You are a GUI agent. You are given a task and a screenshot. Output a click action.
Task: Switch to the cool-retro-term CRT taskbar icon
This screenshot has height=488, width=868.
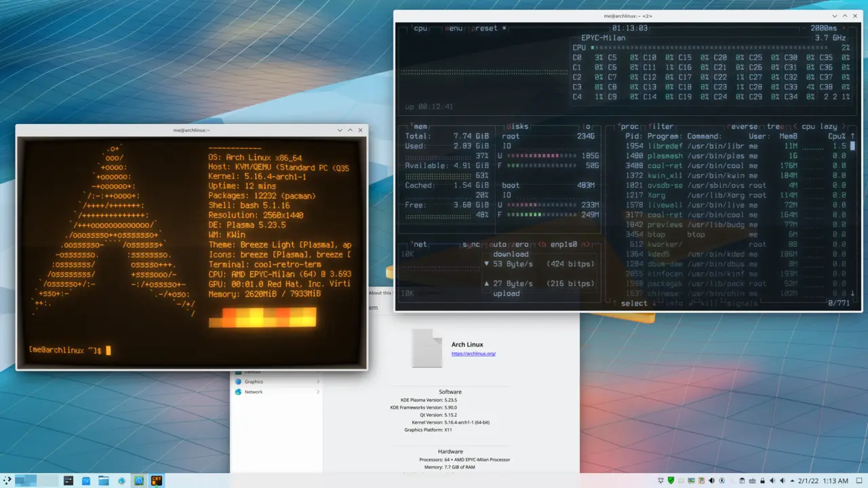tap(157, 481)
